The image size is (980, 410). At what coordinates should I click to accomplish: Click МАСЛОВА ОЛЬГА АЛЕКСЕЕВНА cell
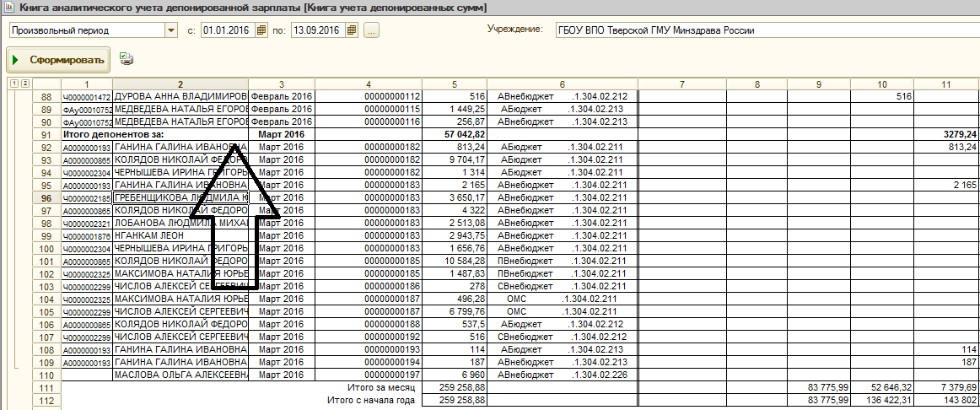tap(180, 375)
